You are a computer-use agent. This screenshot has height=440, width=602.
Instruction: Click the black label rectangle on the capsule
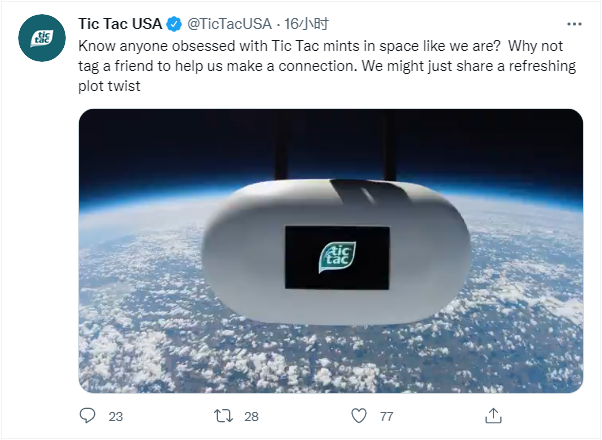pos(337,258)
